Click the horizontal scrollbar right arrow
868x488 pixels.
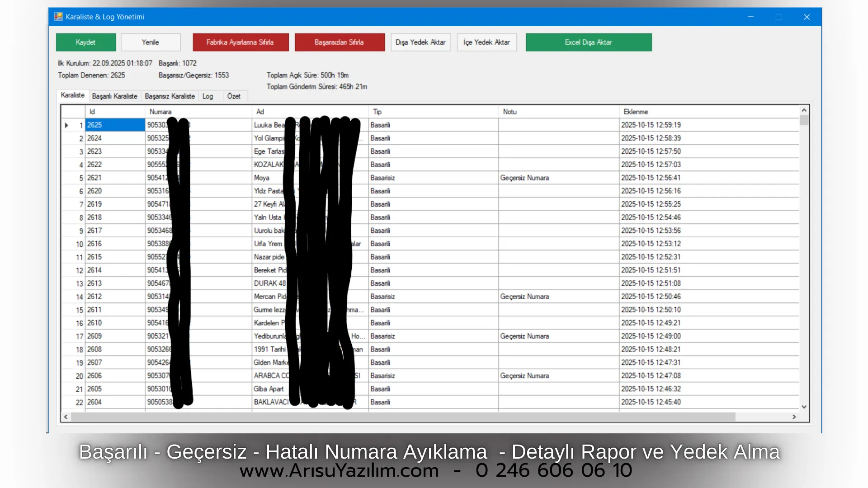coord(794,417)
